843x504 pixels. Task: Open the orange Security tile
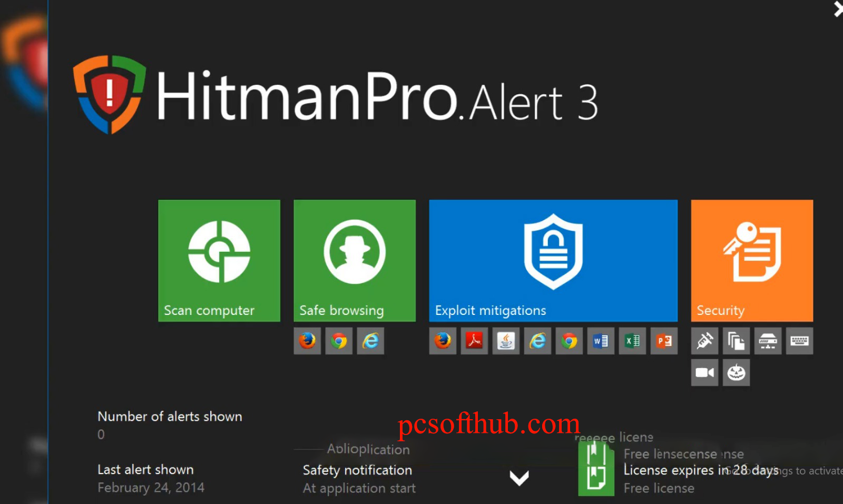click(752, 261)
